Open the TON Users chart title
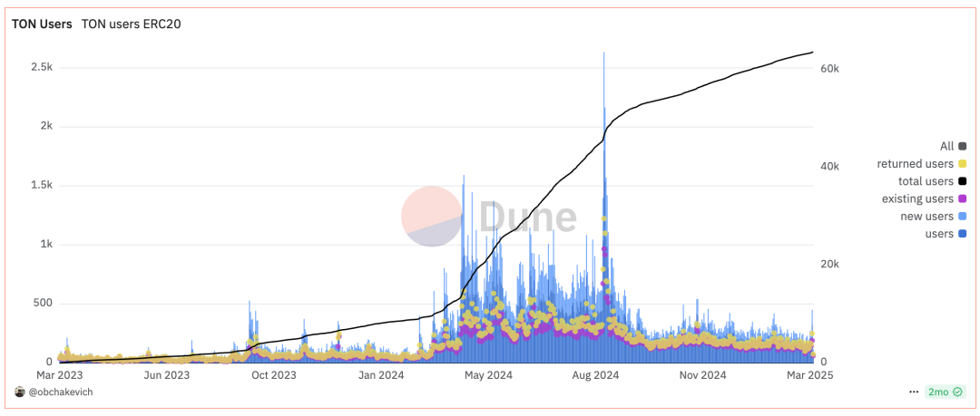Viewport: 980px width, 416px height. pos(42,24)
